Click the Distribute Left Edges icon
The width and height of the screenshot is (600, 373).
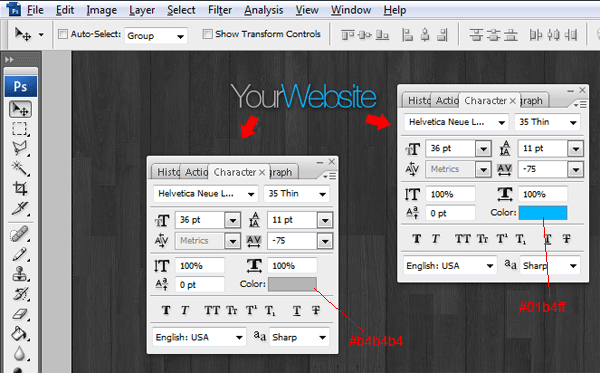(536, 35)
